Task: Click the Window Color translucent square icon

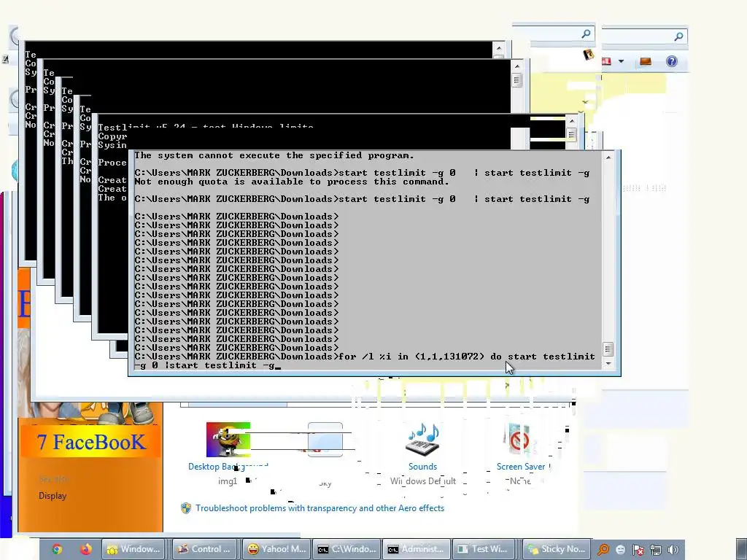Action: tap(325, 439)
